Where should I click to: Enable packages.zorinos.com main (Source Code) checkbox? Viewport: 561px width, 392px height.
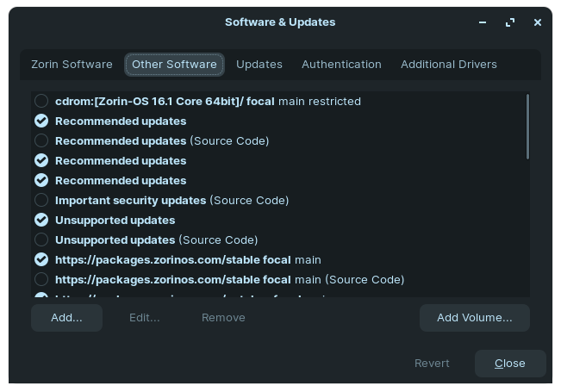coord(41,280)
